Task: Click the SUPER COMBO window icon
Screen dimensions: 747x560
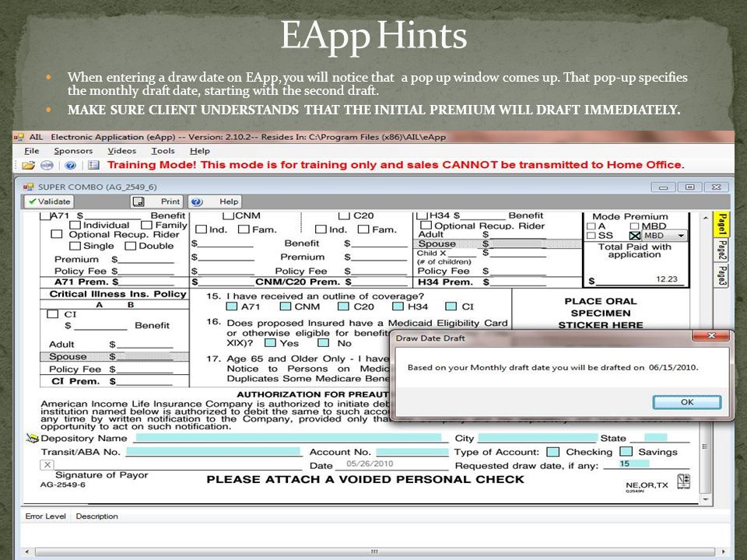Action: (x=29, y=187)
